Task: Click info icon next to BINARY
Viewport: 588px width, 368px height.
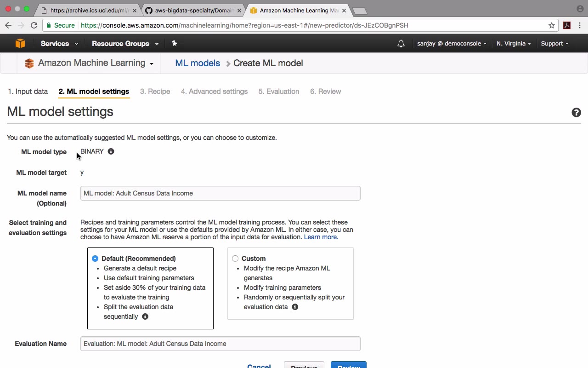Action: (x=111, y=151)
